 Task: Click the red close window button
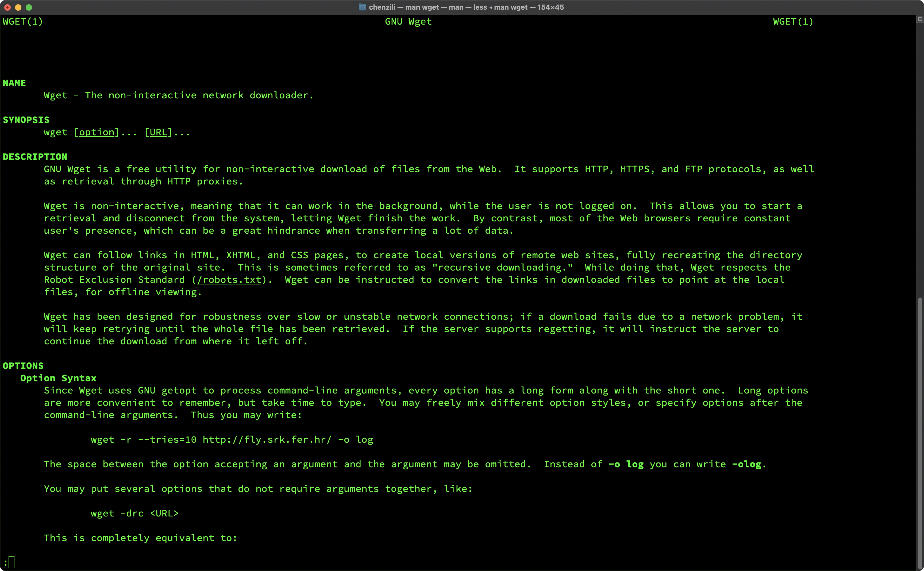point(7,7)
